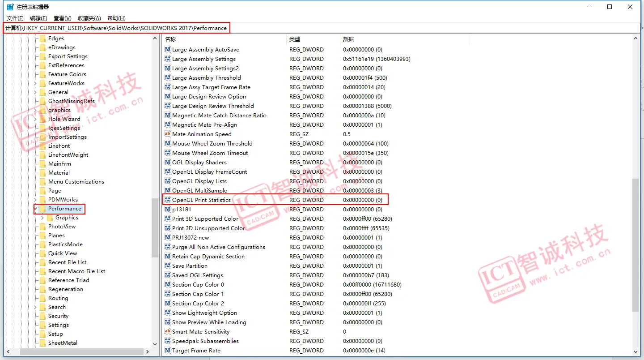
Task: Select the OpenGL MultiSample value
Action: coord(199,191)
